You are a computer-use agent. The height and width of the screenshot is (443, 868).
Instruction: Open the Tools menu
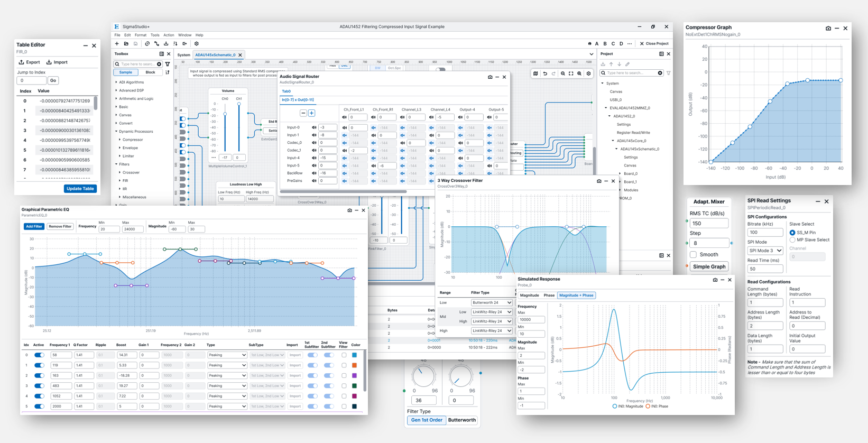(155, 35)
